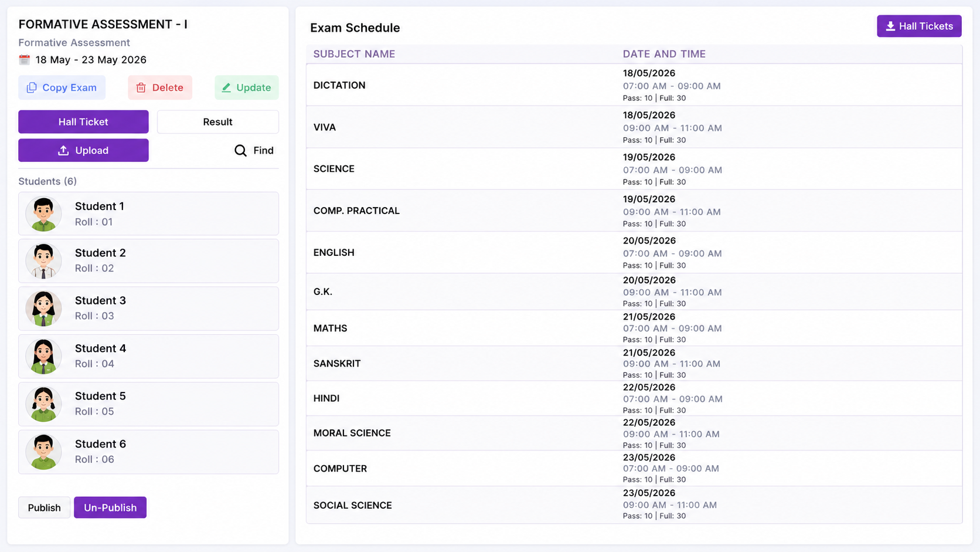Select the COMP. PRACTICAL subject row
980x552 pixels.
[634, 211]
